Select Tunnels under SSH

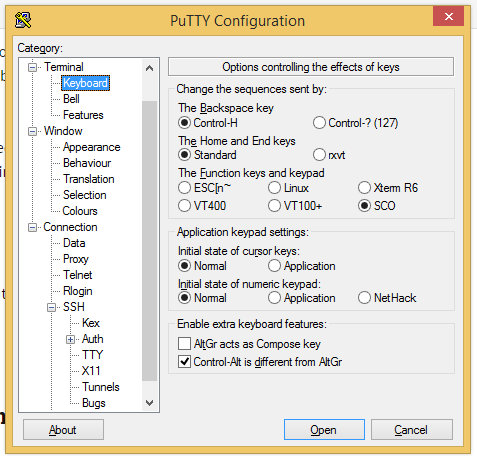point(101,387)
